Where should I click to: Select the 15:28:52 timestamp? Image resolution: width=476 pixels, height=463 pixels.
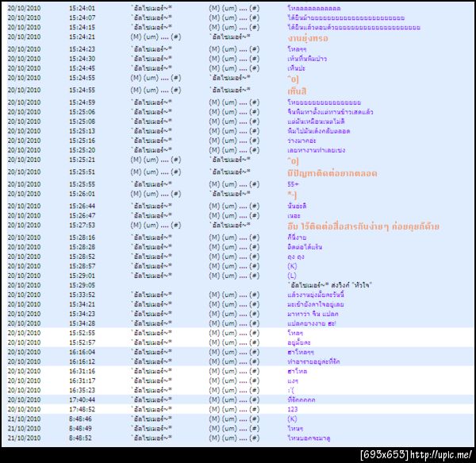[82, 257]
